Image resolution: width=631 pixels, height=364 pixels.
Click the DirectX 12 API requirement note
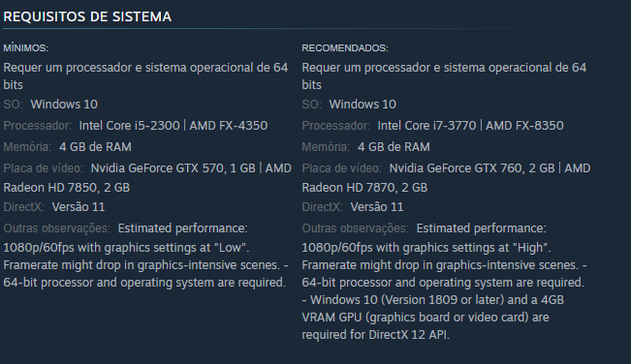click(x=433, y=317)
